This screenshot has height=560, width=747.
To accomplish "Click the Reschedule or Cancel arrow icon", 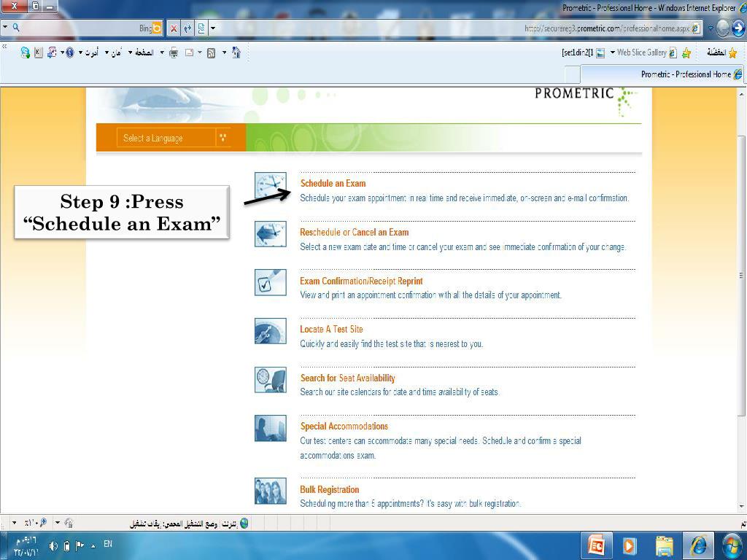I will pos(270,234).
